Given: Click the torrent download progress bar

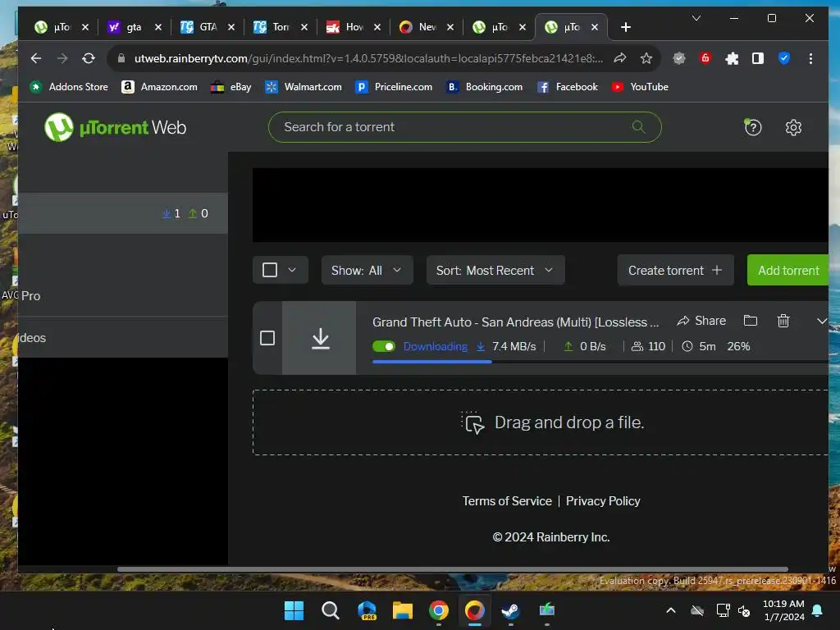Looking at the screenshot, I should click(600, 362).
